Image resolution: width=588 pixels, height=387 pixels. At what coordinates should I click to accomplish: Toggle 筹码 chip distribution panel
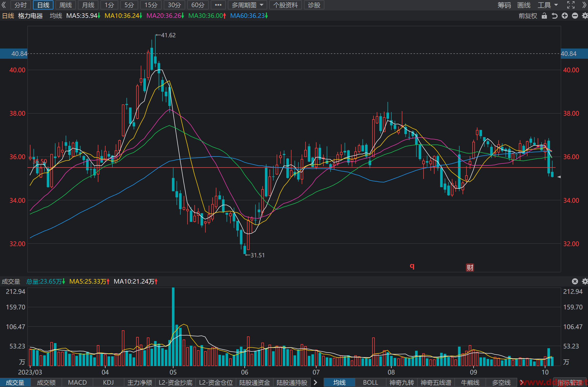[504, 5]
